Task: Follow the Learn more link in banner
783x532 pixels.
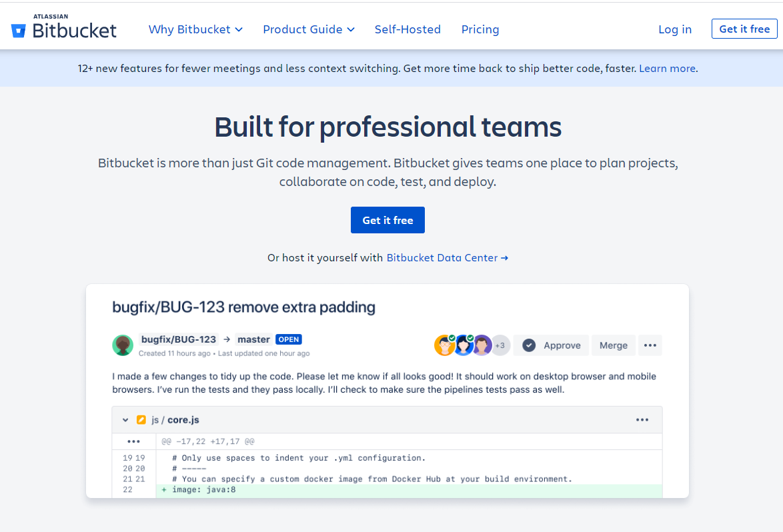Action: tap(667, 69)
